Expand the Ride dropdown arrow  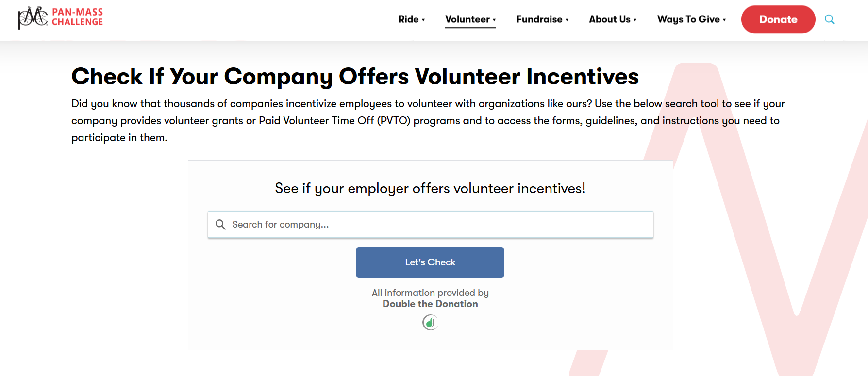(x=423, y=20)
